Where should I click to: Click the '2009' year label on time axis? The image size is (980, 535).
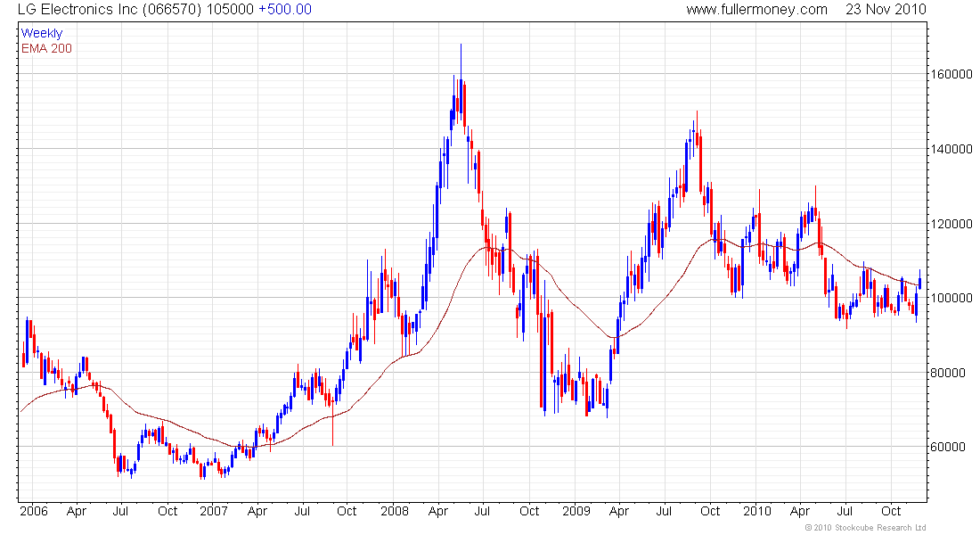(x=576, y=511)
